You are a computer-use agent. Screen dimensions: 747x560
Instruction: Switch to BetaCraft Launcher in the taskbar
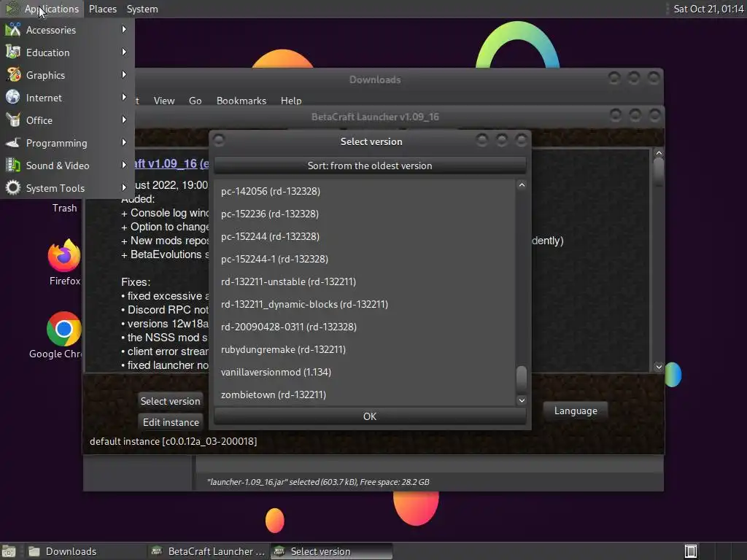tap(208, 551)
